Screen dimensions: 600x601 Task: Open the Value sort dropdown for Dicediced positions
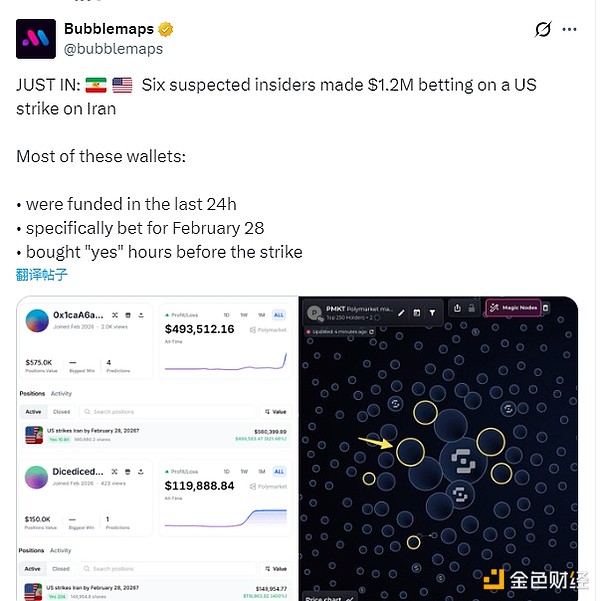point(276,568)
